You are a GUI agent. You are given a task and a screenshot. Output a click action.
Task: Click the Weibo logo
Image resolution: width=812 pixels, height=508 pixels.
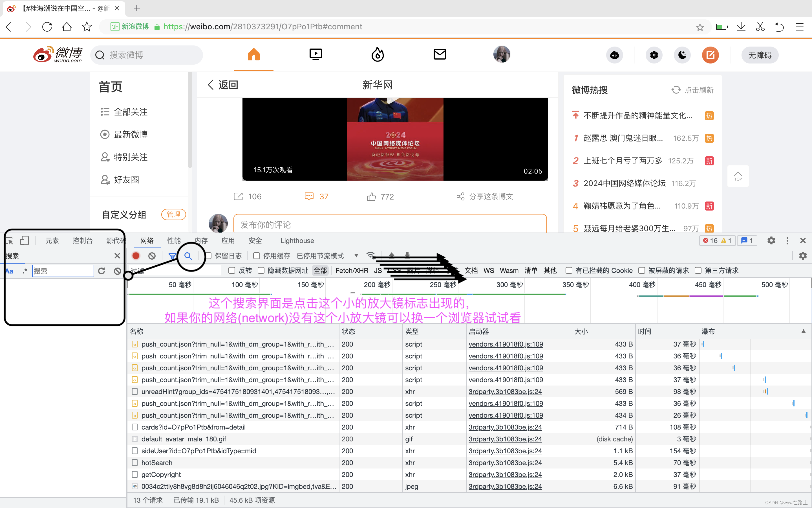[58, 54]
